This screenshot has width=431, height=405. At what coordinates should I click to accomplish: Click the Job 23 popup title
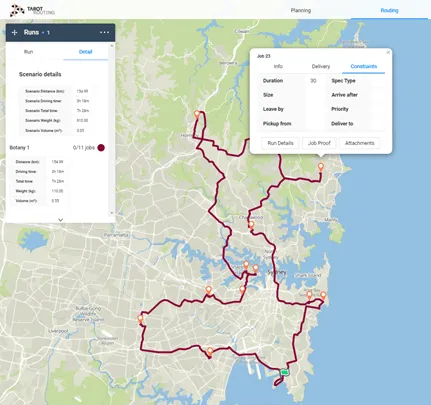tap(263, 56)
